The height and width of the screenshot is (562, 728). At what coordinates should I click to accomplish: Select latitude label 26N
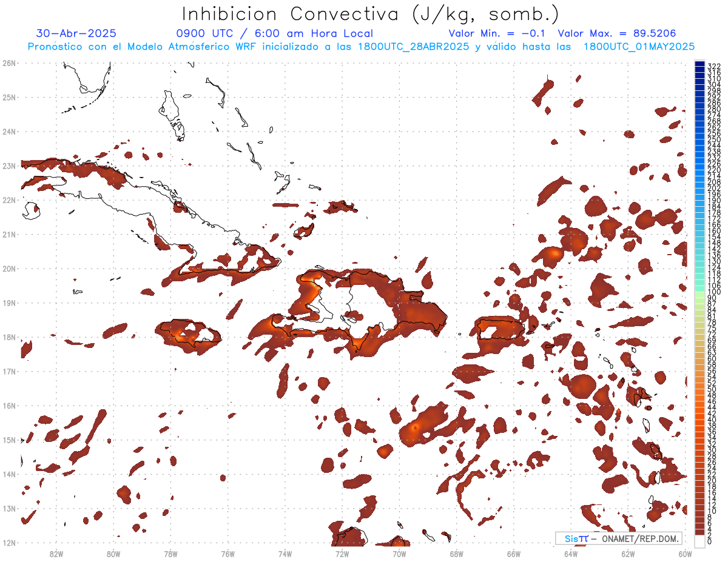tap(9, 62)
